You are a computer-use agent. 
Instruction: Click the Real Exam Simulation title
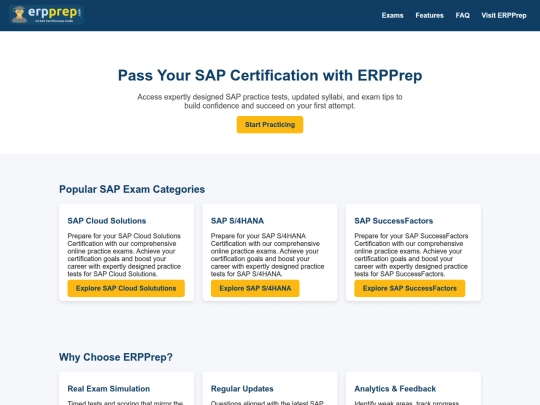tap(109, 389)
